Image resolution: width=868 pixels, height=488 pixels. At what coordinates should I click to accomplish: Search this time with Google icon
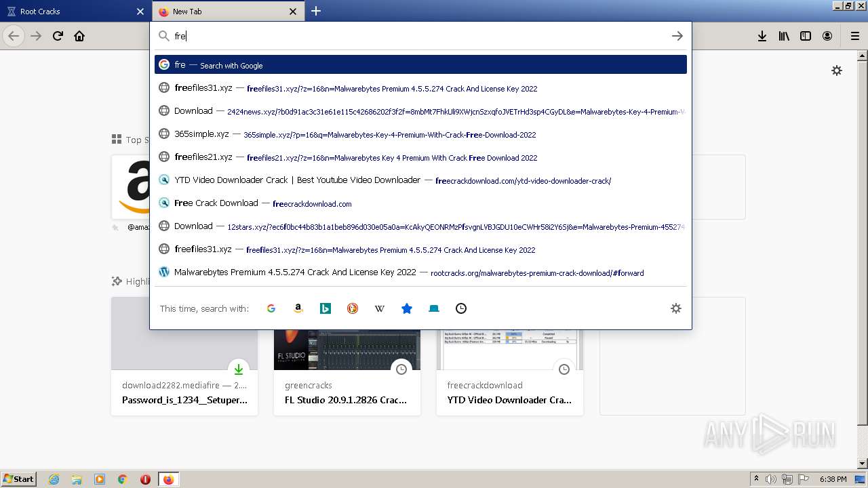(271, 308)
